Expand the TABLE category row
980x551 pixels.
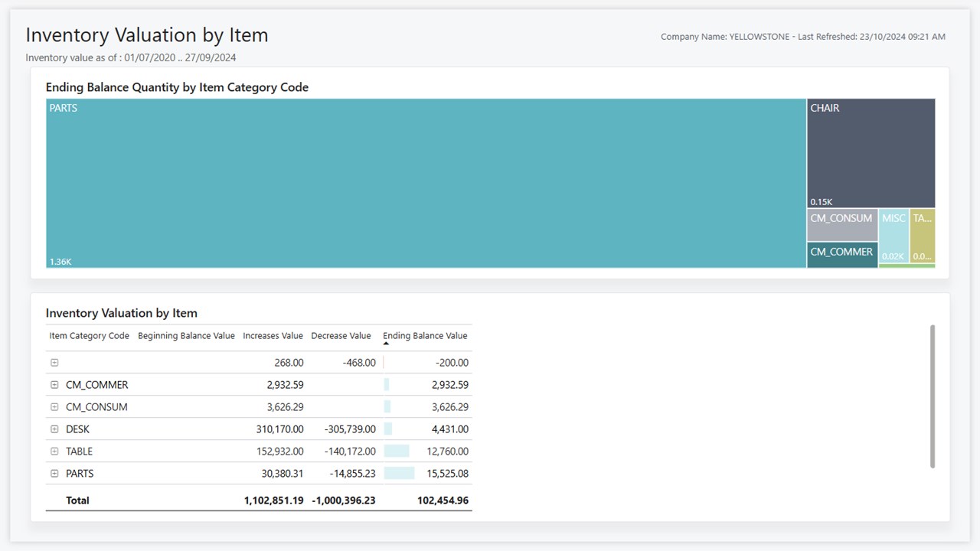[x=54, y=452]
